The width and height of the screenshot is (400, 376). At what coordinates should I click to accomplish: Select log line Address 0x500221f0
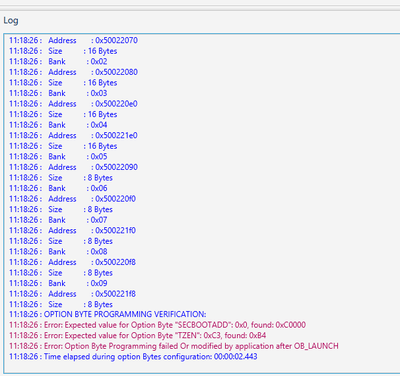pyautogui.click(x=72, y=230)
